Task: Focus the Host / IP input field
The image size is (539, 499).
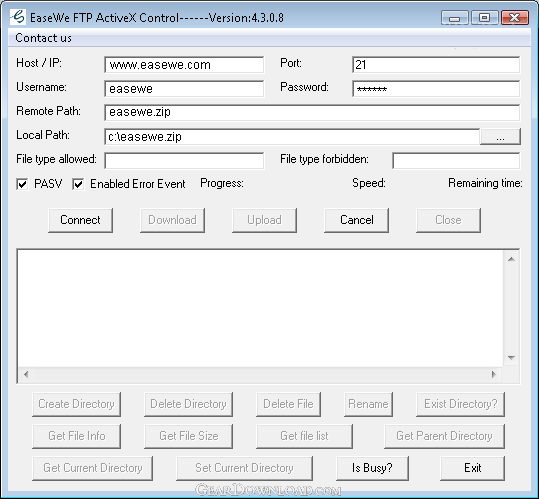Action: click(184, 65)
